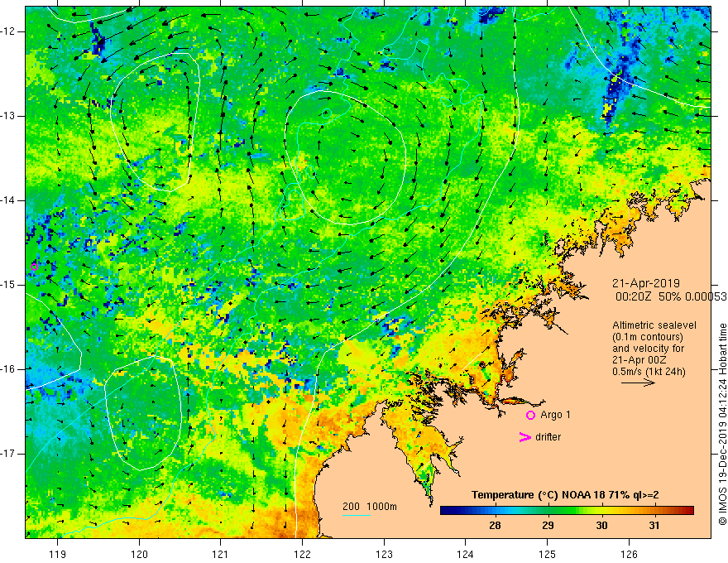The image size is (728, 563).
Task: Click the cyan 200 1000m bathymetry legend line
Action: pos(356,515)
